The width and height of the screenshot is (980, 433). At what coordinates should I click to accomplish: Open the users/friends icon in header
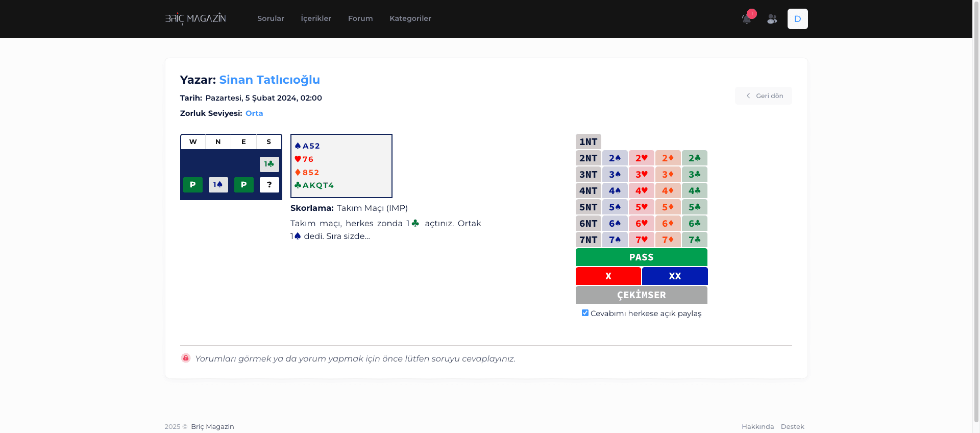[772, 19]
